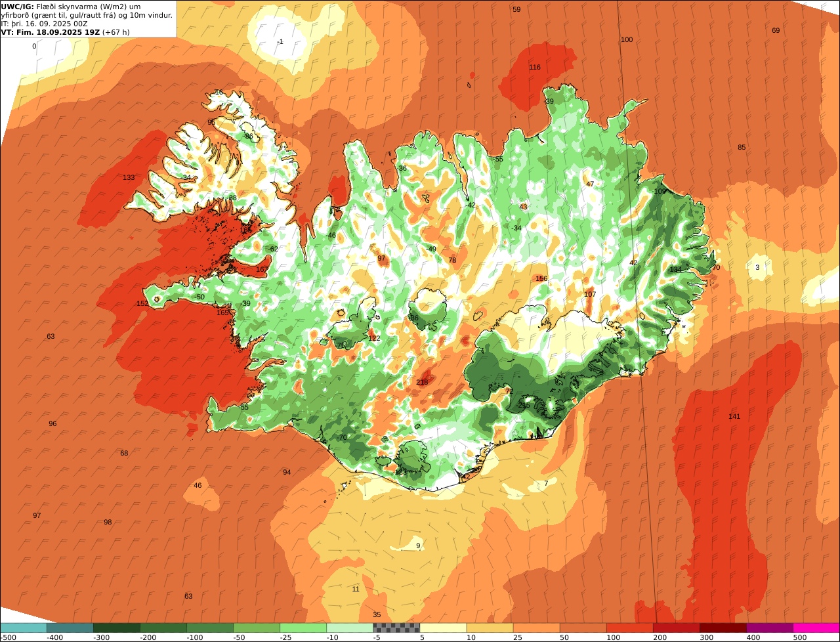Select the checkered -5 to 5 legend swatch
The width and height of the screenshot is (840, 642).
[396, 628]
